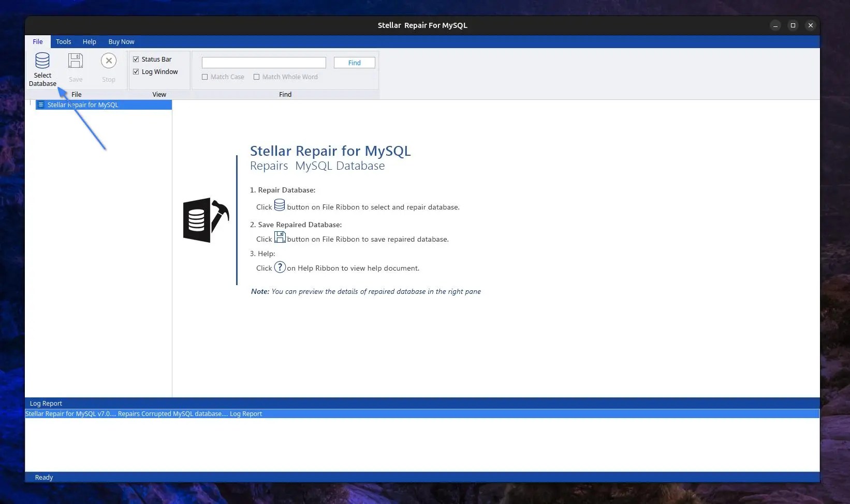Viewport: 850px width, 504px height.
Task: Open the Buy Now tab
Action: click(121, 41)
